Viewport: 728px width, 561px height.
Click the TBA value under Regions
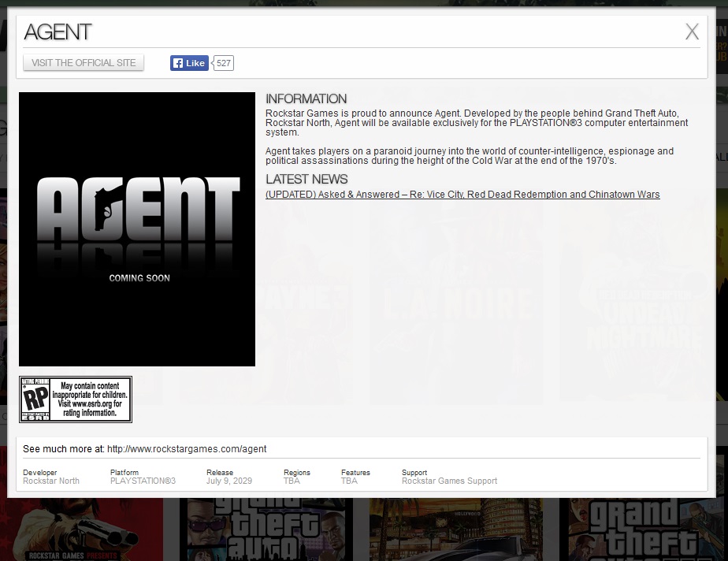click(292, 481)
